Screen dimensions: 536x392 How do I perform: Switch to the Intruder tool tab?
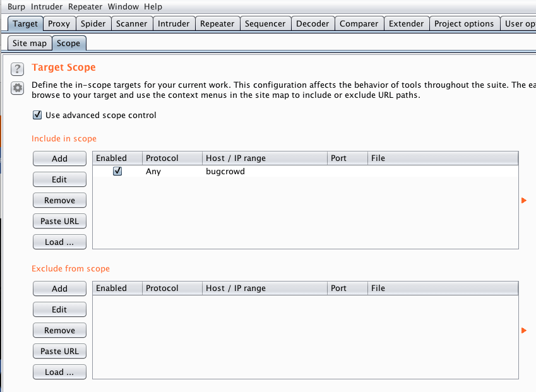(174, 23)
